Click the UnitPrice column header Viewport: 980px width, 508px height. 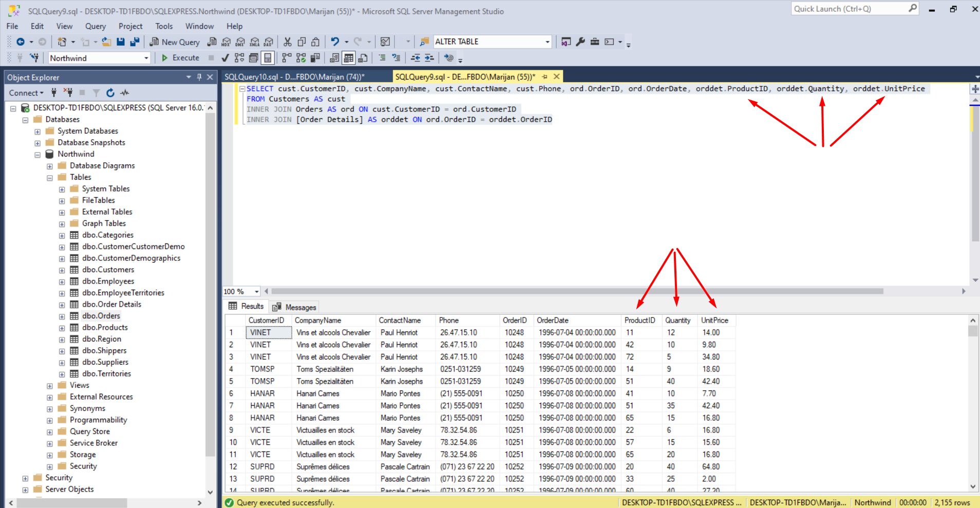(717, 321)
